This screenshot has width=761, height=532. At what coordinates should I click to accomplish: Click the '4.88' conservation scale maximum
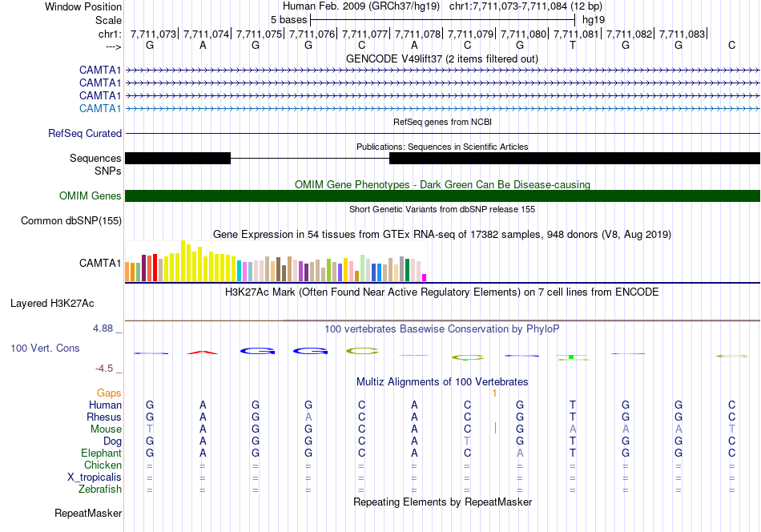(x=103, y=328)
